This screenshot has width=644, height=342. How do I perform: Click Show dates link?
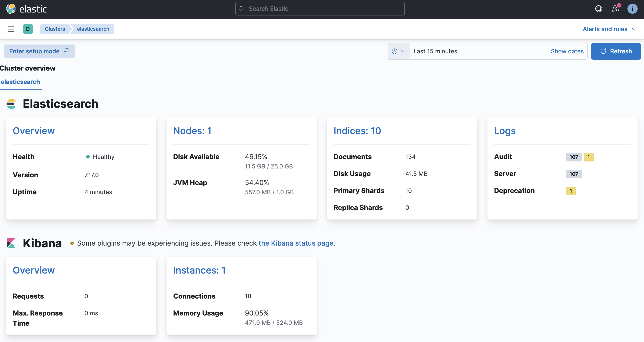567,51
